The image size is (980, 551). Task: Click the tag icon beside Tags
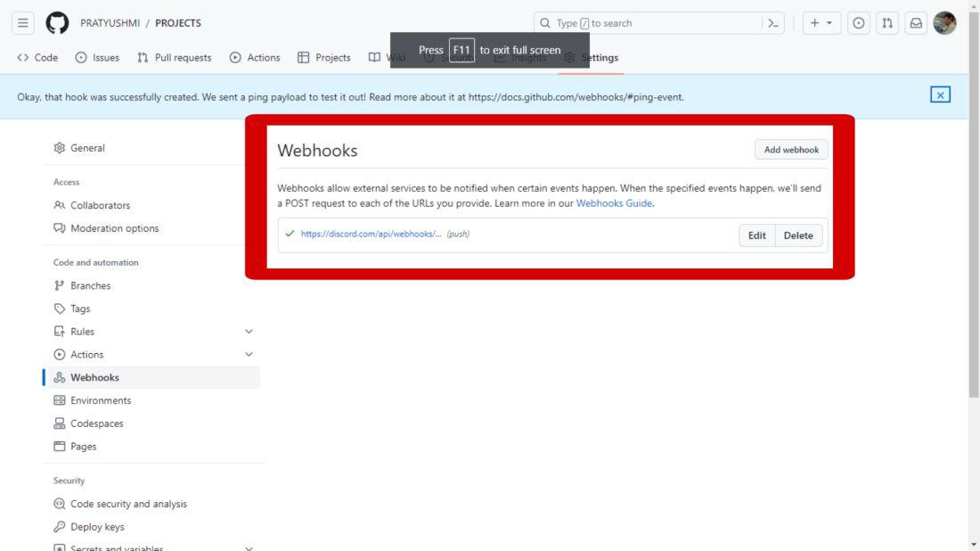(60, 309)
